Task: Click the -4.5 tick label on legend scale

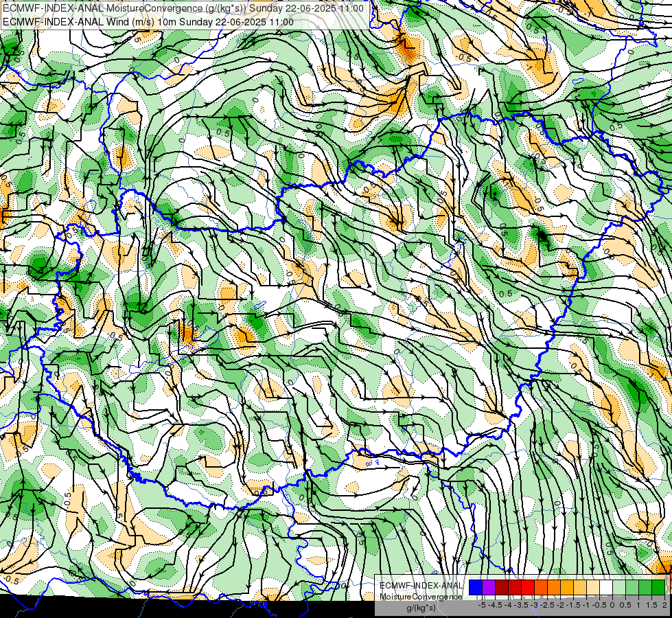Action: (496, 605)
